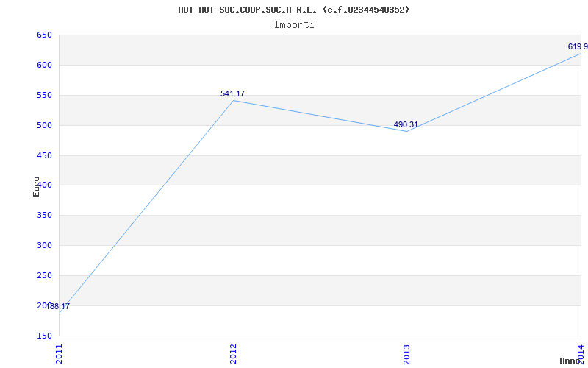Click the 2012 x-axis label

point(233,354)
